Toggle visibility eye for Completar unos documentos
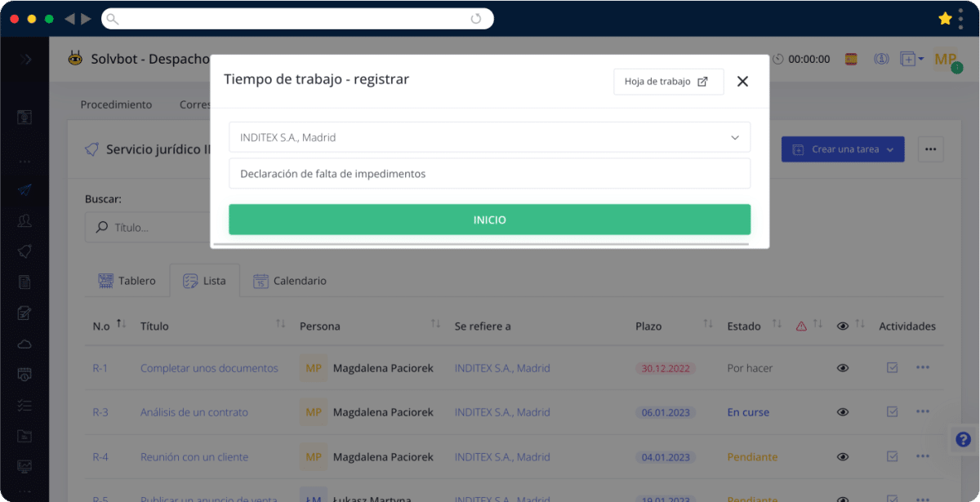Screen dimensions: 980x502 coord(843,368)
